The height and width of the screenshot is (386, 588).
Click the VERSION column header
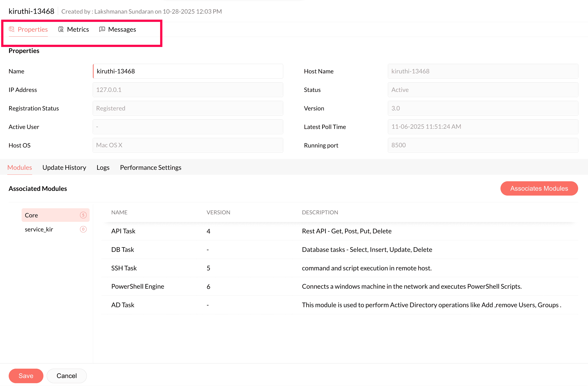point(218,212)
